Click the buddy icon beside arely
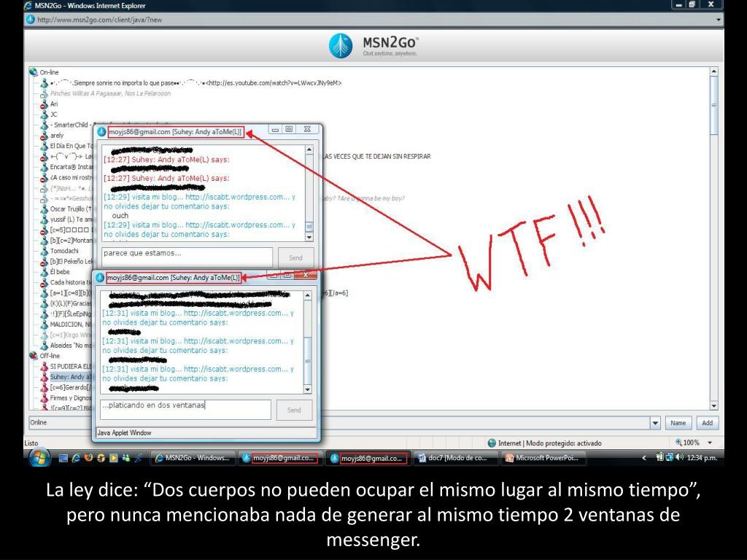The image size is (747, 560). tap(44, 135)
